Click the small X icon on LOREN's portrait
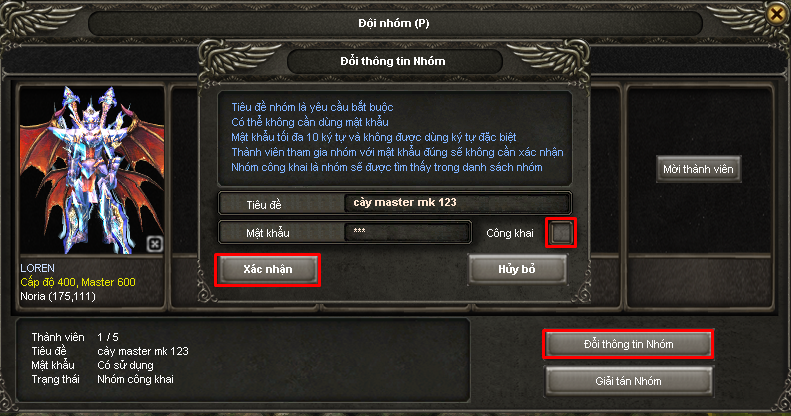791x416 pixels. (x=154, y=245)
